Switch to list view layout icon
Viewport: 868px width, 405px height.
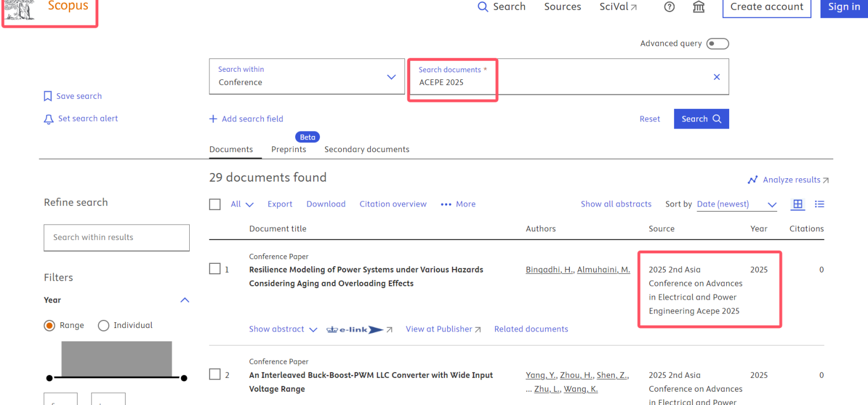coord(819,204)
